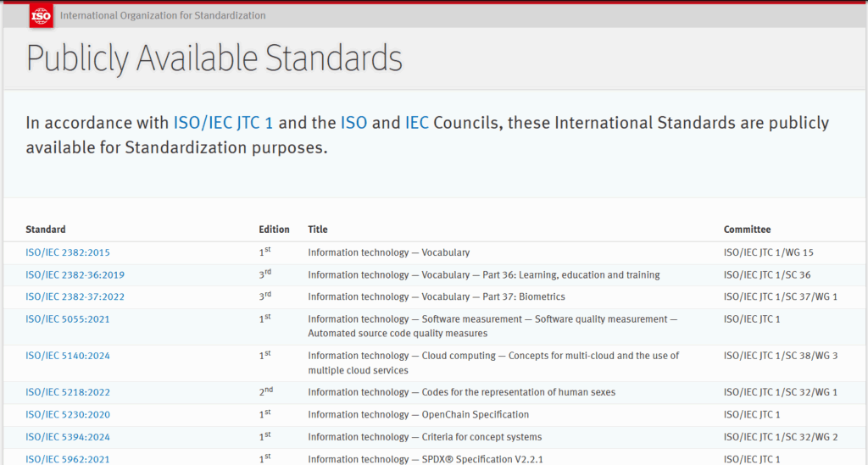Image resolution: width=868 pixels, height=465 pixels.
Task: Open the IEC link in the intro paragraph
Action: [417, 123]
